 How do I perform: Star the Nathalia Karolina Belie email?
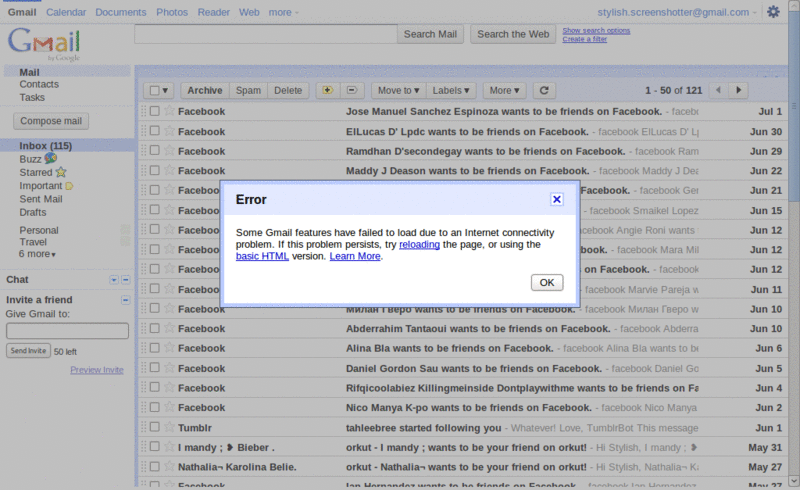click(169, 466)
